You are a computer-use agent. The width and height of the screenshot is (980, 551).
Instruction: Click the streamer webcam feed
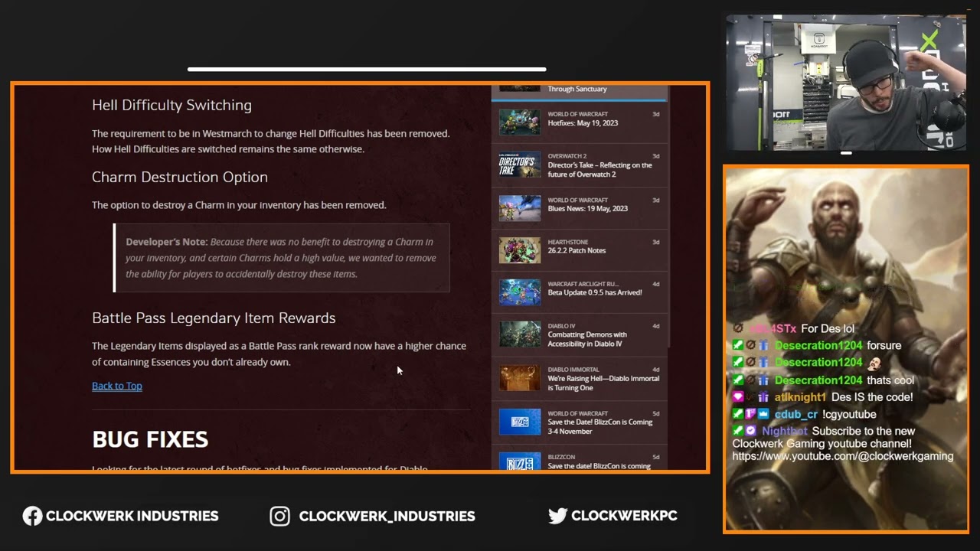click(x=846, y=83)
